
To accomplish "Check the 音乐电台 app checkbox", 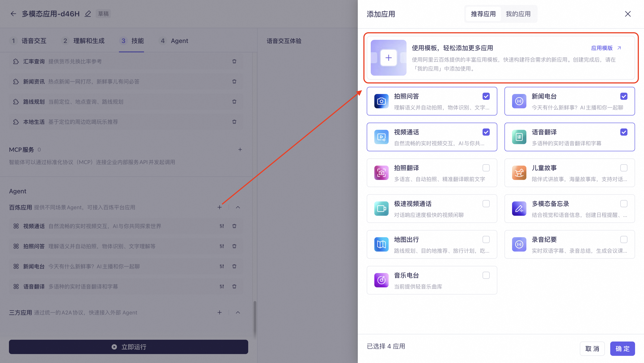I will (x=486, y=275).
